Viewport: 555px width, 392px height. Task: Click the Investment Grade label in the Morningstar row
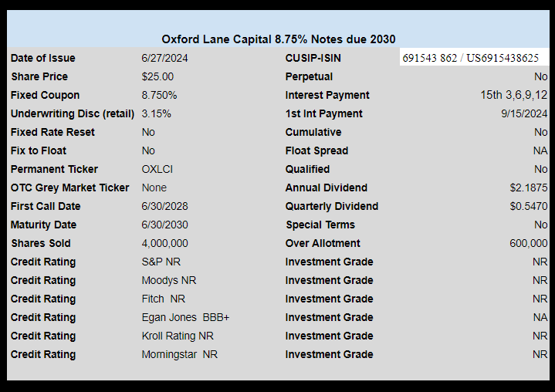pos(329,354)
